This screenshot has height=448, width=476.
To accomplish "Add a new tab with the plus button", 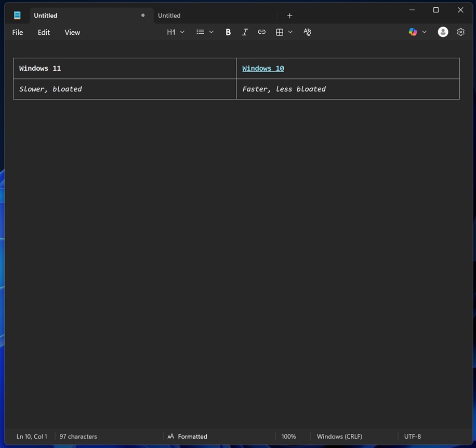I will coord(289,15).
